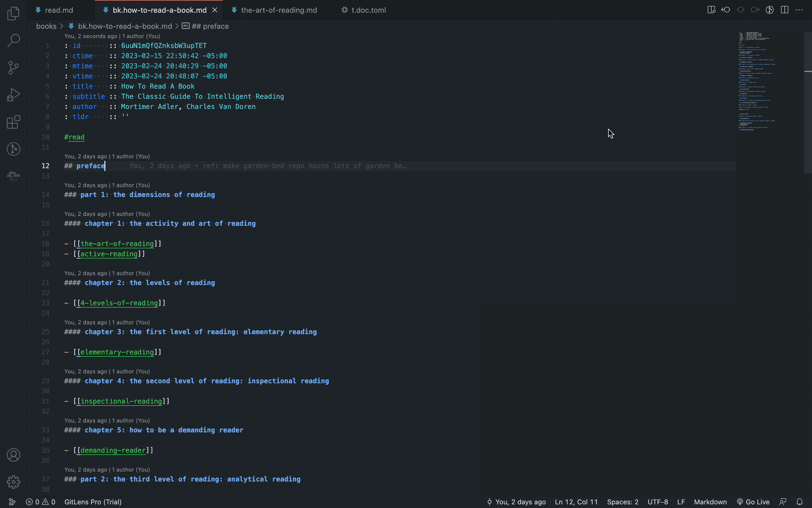Viewport: 812px width, 508px height.
Task: Open the Explorer view in activity bar
Action: [x=14, y=14]
